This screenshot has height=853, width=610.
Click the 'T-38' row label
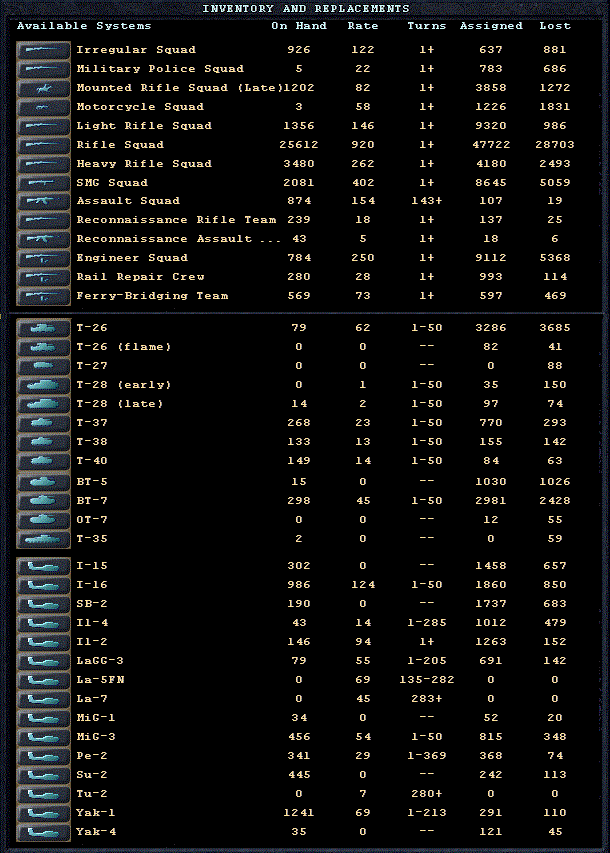(x=92, y=442)
